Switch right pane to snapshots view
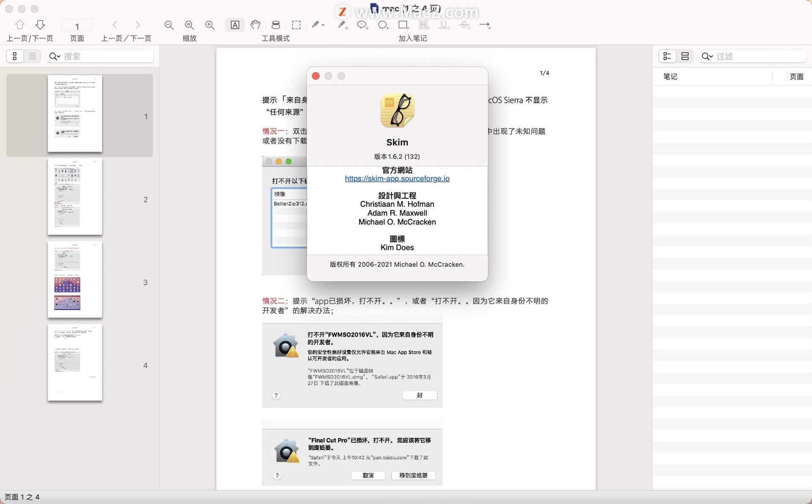Viewport: 812px width, 504px height. [685, 56]
